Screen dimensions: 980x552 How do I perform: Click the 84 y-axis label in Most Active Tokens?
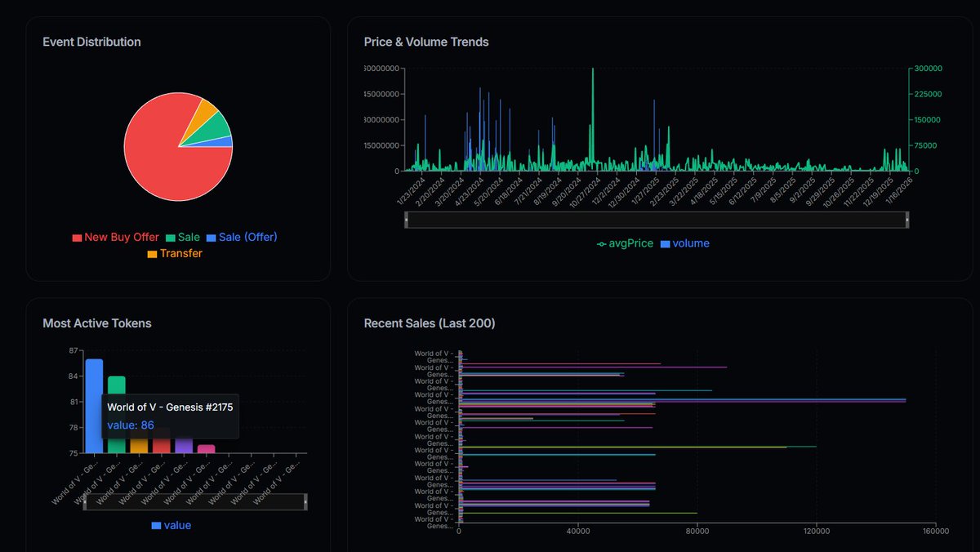tap(74, 376)
